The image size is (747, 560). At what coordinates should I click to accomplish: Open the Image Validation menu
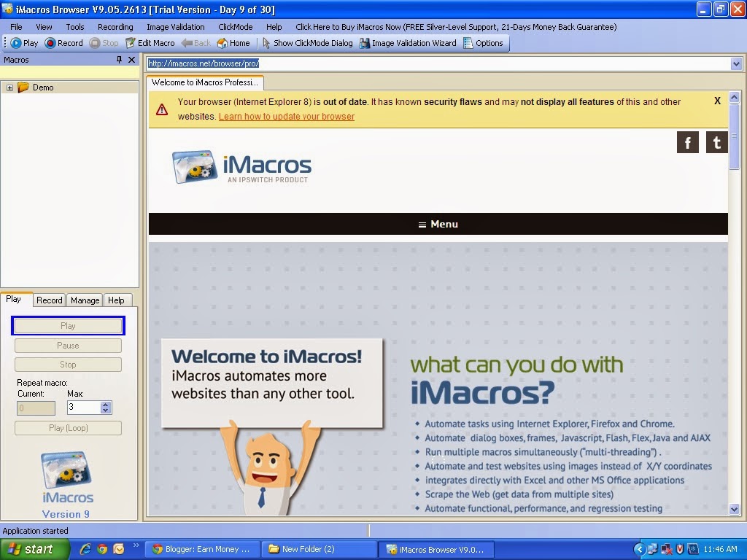pyautogui.click(x=175, y=27)
